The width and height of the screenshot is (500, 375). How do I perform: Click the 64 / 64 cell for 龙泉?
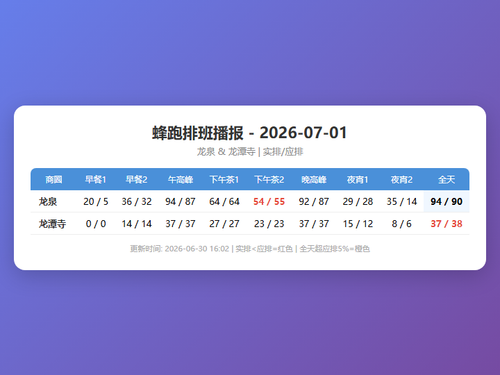tap(224, 201)
